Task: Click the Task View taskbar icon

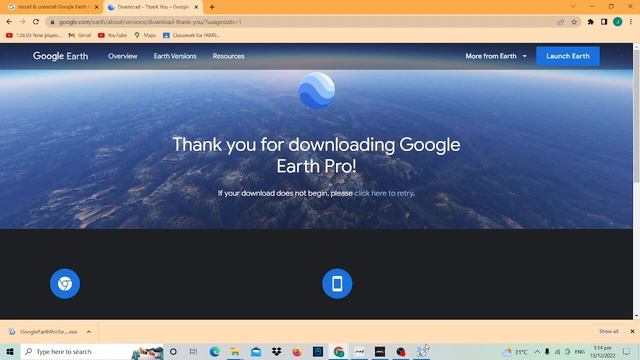Action: click(193, 351)
